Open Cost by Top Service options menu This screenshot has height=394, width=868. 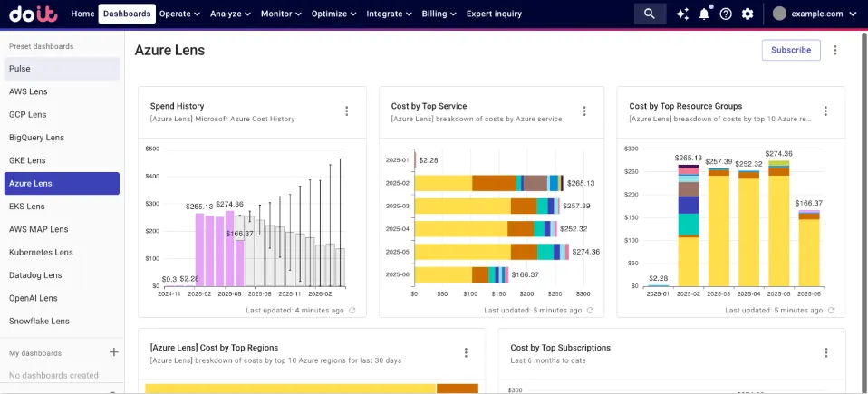(x=584, y=111)
